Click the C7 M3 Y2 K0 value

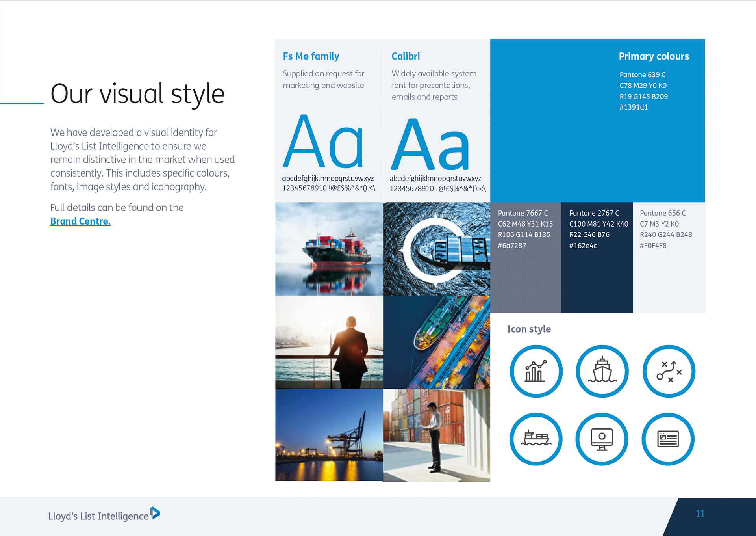659,224
